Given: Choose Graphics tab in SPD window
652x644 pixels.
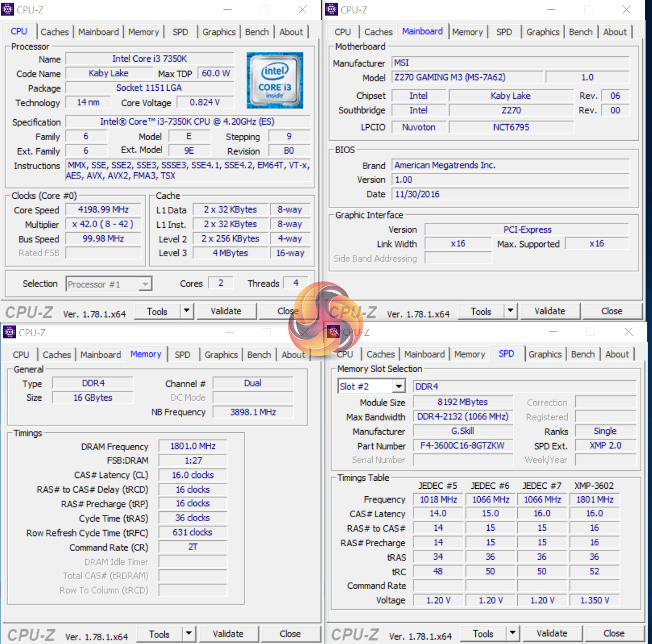Looking at the screenshot, I should [x=545, y=354].
